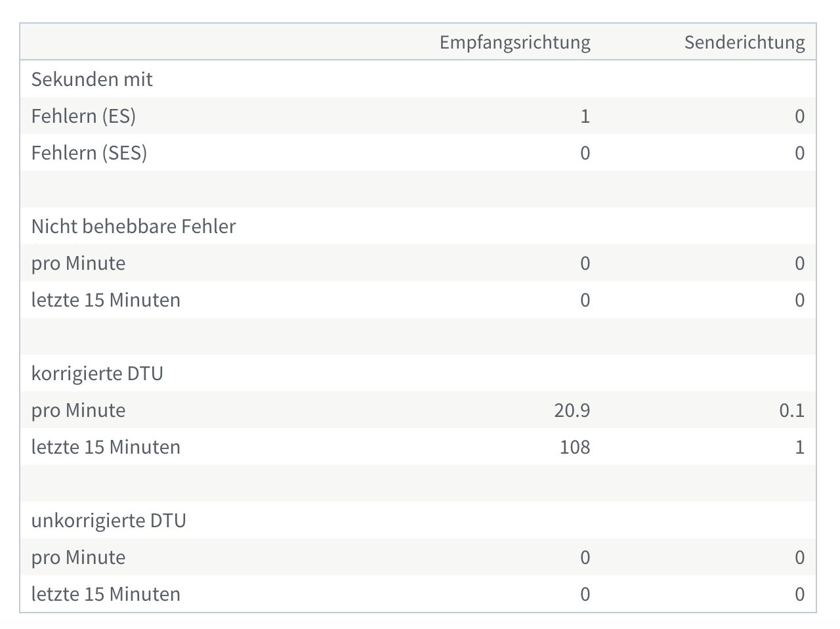The width and height of the screenshot is (840, 629).
Task: Select Senderichtung value for Fehlern (SES)
Action: coord(799,153)
